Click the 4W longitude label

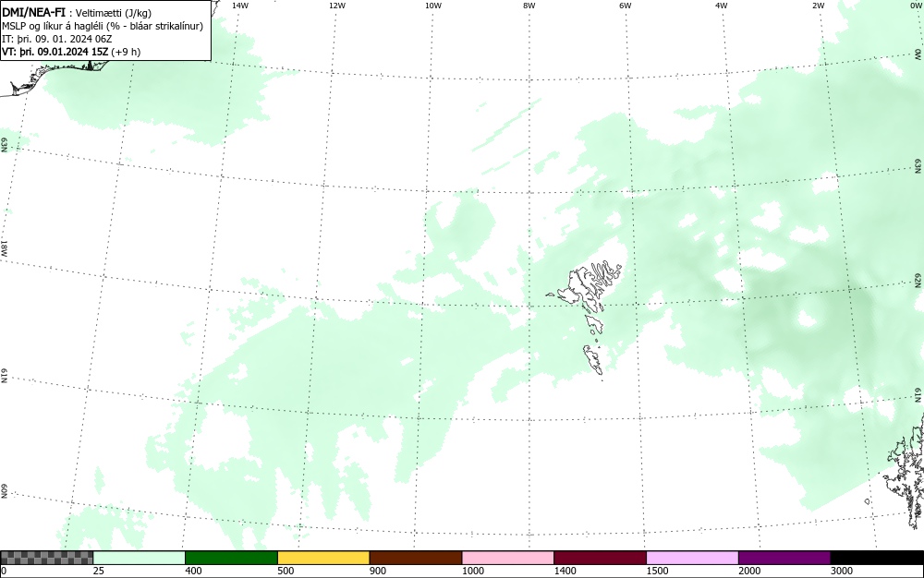click(x=722, y=6)
